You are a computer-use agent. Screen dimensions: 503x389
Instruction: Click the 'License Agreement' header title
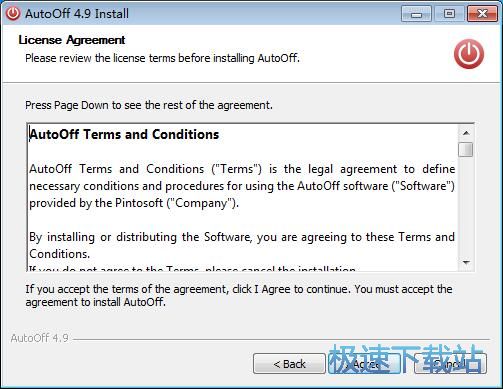click(72, 40)
